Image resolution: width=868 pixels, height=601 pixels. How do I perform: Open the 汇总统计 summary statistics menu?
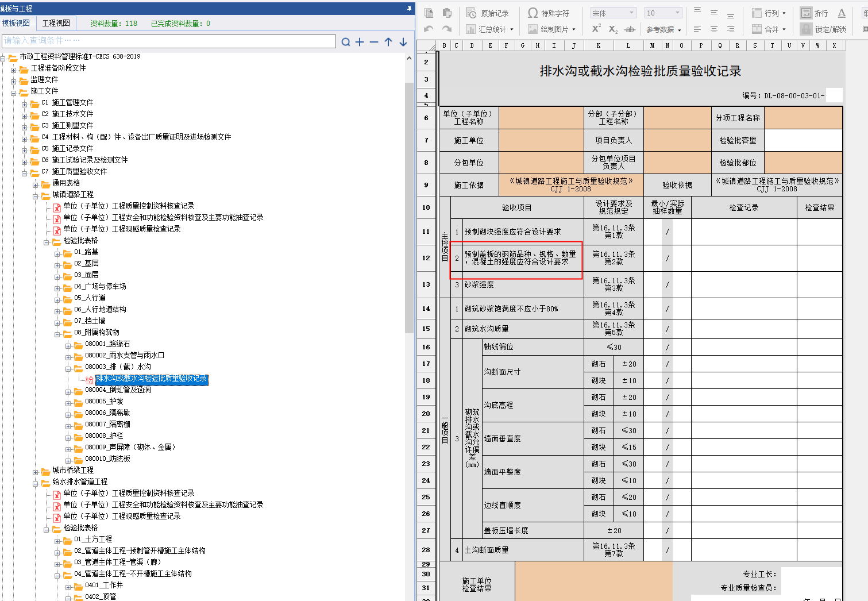point(489,29)
